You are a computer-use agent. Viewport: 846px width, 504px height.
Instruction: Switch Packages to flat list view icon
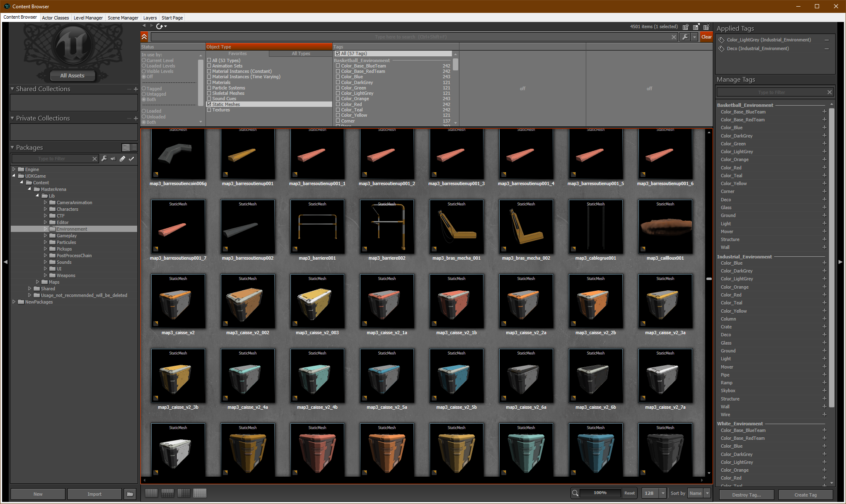coord(134,147)
